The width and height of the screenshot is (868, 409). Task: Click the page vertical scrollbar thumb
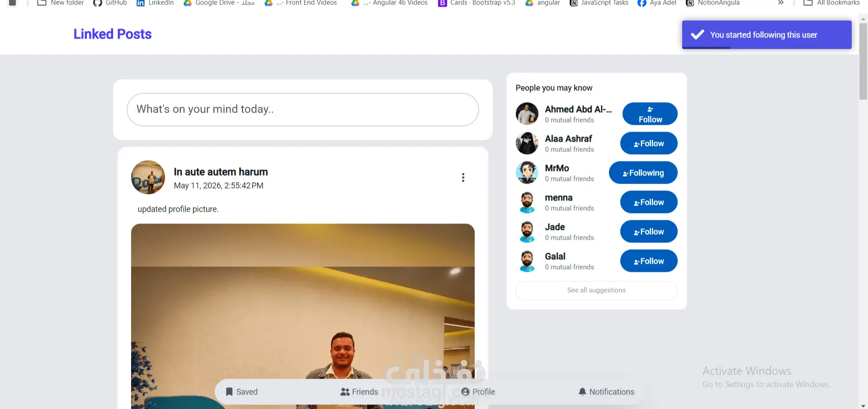(863, 61)
